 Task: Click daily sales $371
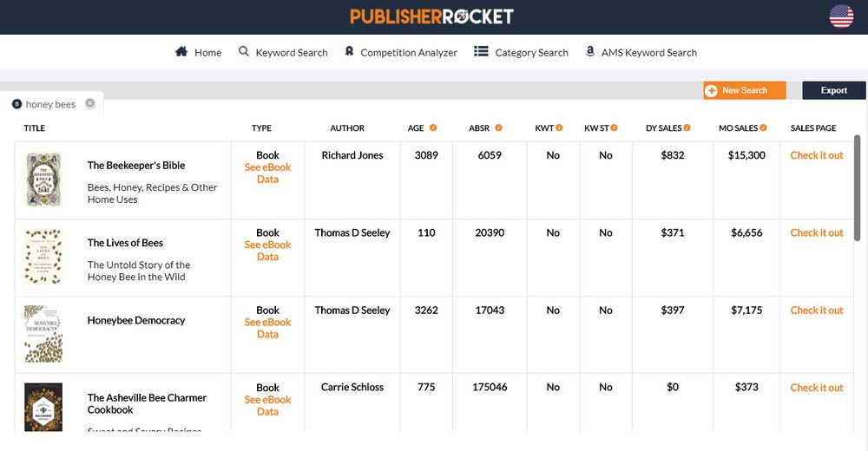pos(672,233)
